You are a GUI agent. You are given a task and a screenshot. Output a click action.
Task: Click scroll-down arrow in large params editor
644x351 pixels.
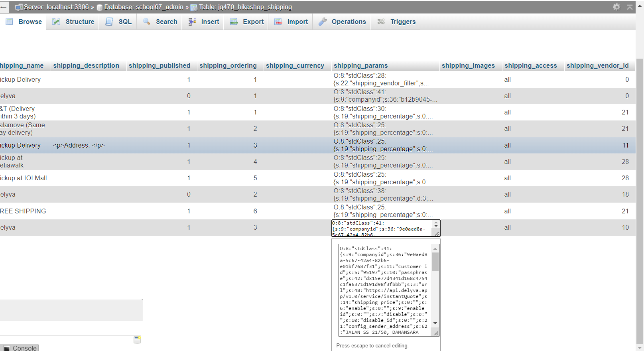435,323
